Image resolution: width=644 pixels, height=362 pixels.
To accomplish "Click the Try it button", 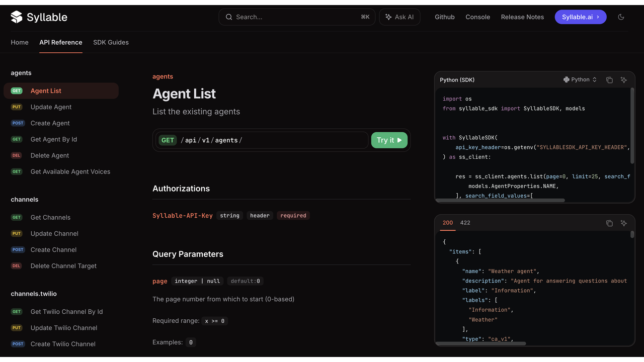I will click(389, 140).
